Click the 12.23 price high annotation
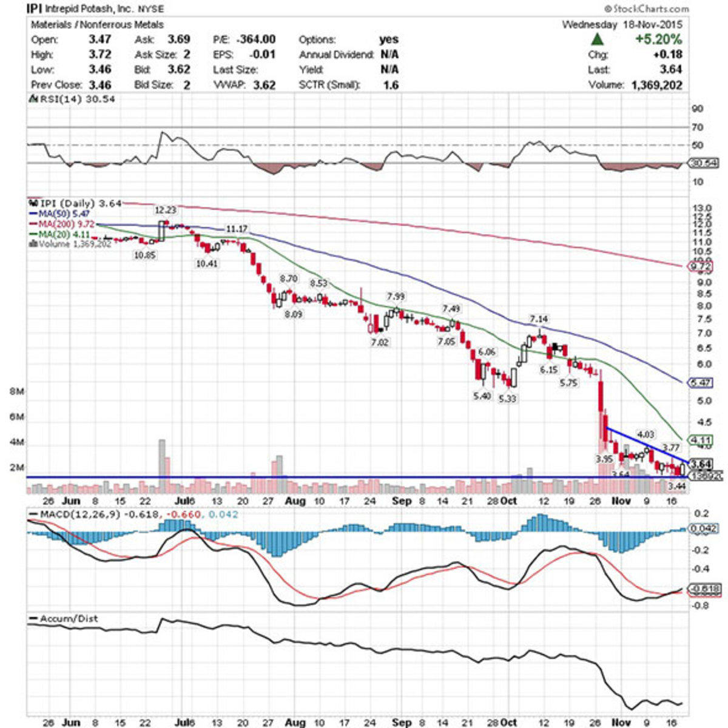Image resolution: width=728 pixels, height=728 pixels. [x=165, y=210]
